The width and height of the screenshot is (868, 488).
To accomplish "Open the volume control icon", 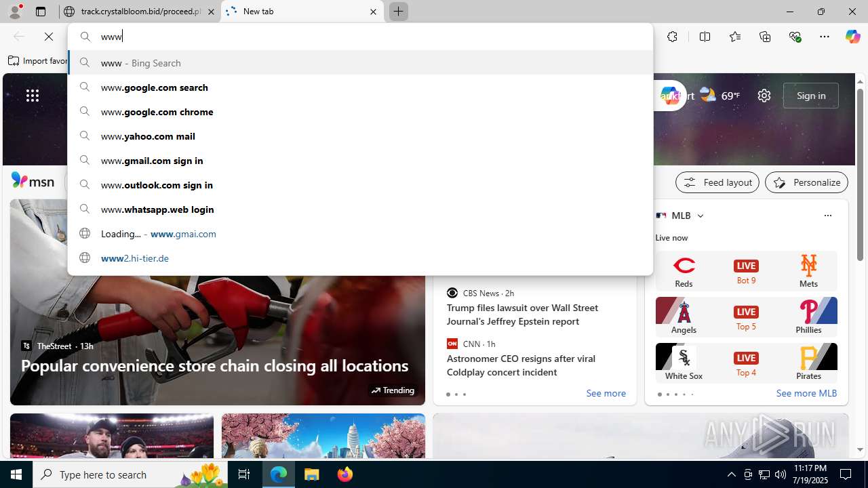I will coord(780,474).
